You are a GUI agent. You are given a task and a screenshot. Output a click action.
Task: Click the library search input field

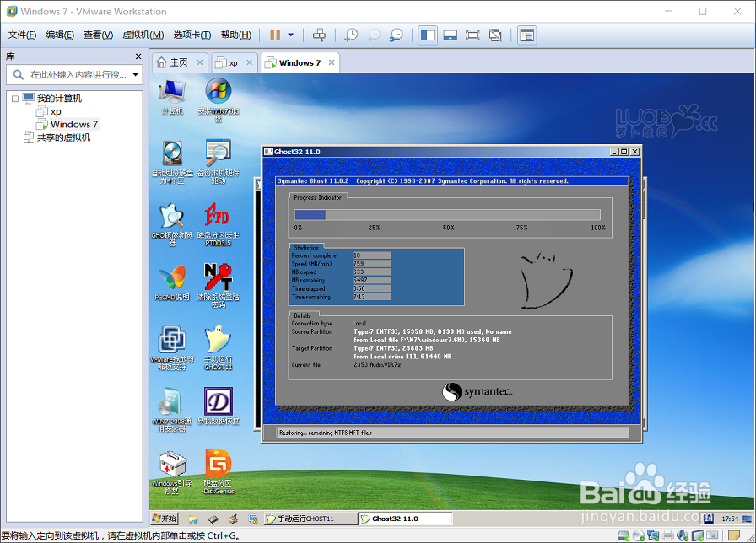(75, 75)
